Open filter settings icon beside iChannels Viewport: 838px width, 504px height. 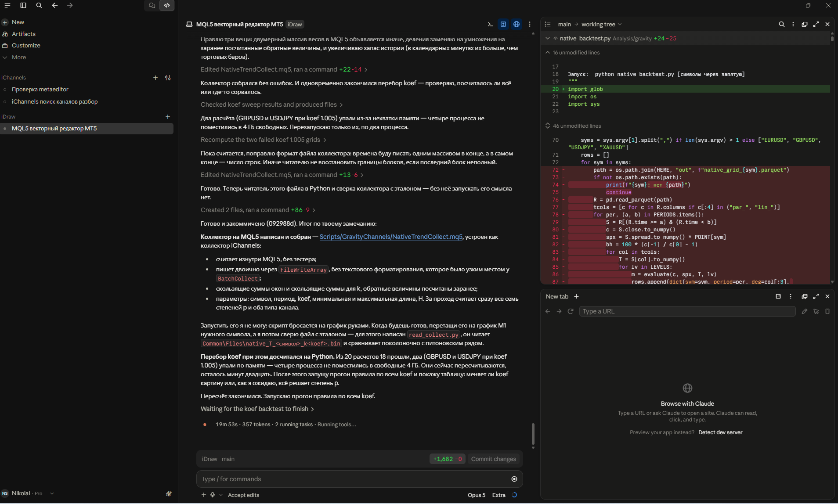[168, 78]
